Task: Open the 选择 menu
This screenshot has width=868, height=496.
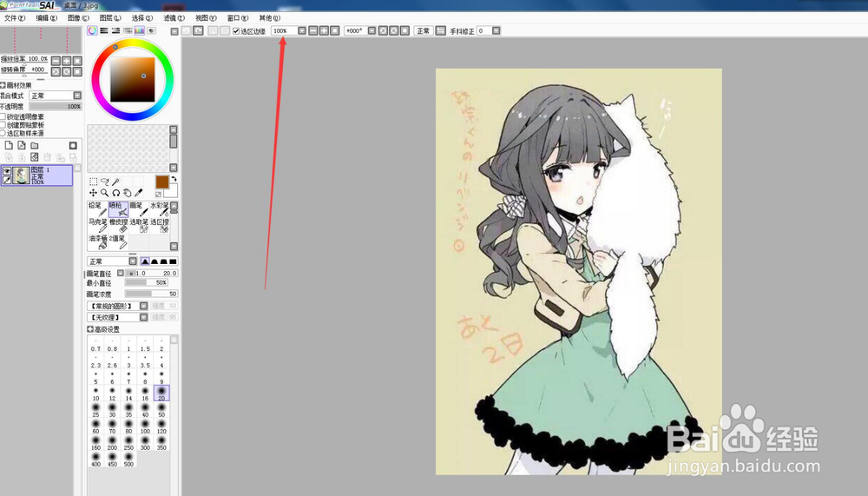Action: point(142,17)
